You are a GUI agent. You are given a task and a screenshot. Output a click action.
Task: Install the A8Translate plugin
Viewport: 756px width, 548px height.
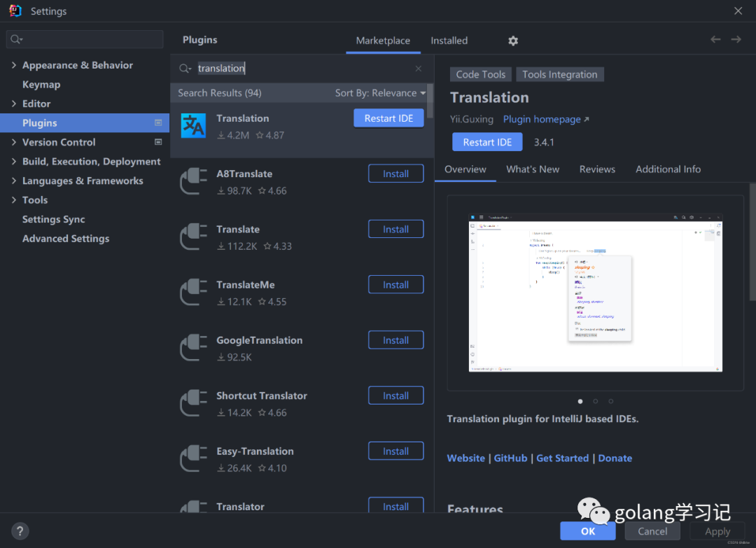click(395, 174)
